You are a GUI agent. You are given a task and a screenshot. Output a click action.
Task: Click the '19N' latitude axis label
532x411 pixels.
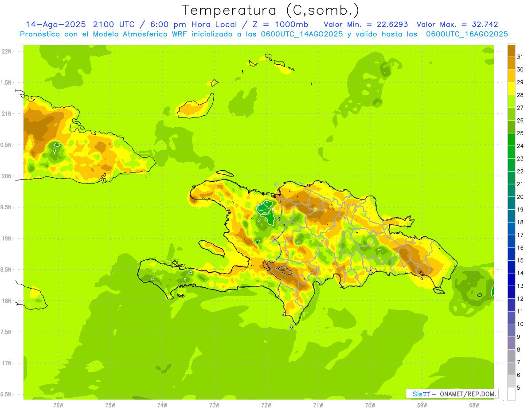(6, 239)
